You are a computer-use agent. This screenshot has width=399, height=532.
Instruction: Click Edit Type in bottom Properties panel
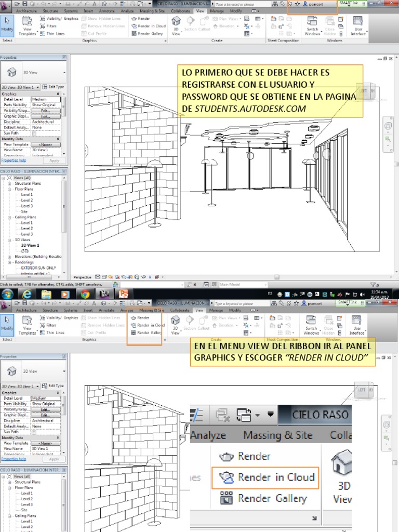tap(53, 386)
